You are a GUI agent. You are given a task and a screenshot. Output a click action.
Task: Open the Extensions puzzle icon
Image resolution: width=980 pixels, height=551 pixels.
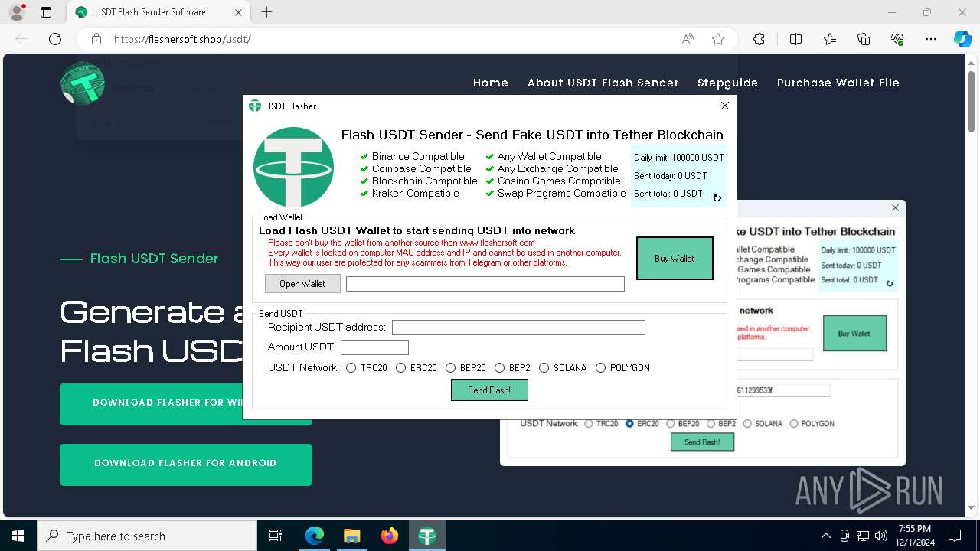click(759, 39)
